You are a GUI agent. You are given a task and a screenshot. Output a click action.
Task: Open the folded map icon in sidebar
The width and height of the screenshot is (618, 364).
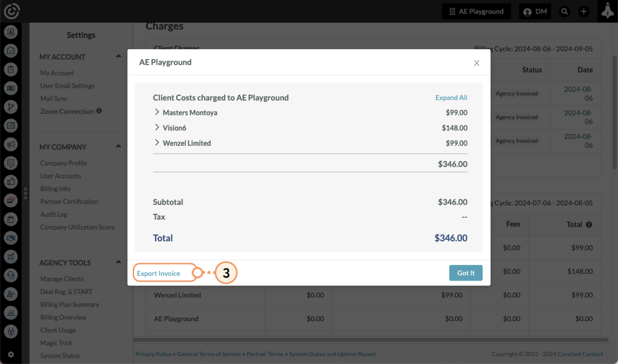point(11,88)
